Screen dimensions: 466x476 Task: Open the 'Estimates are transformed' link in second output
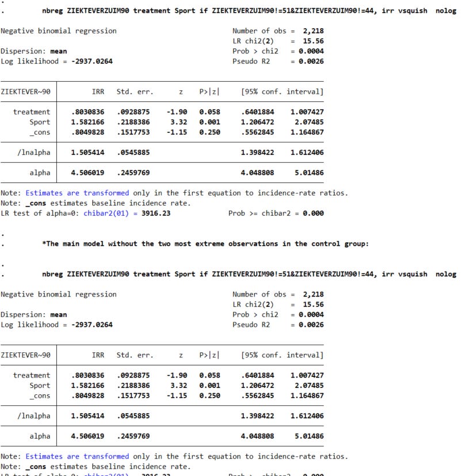coord(77,456)
